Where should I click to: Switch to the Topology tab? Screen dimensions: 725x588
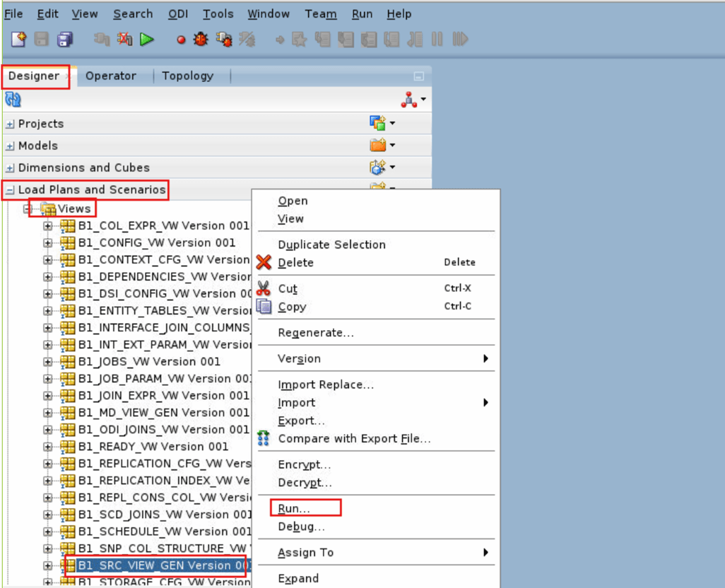[x=188, y=76]
